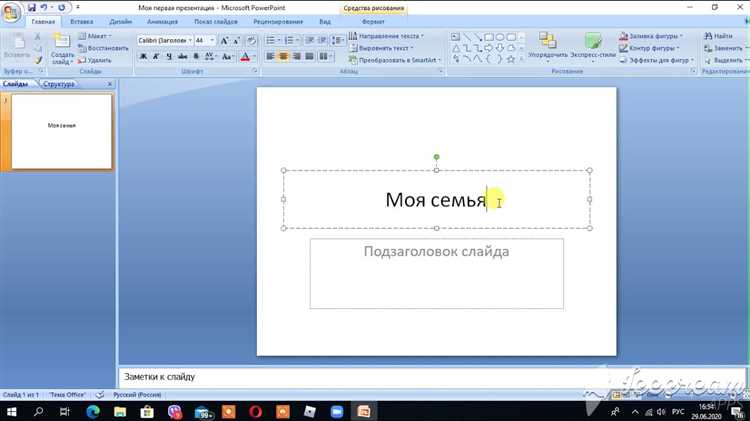Click the font color red A
Screen dimensions: 750x421
point(245,56)
